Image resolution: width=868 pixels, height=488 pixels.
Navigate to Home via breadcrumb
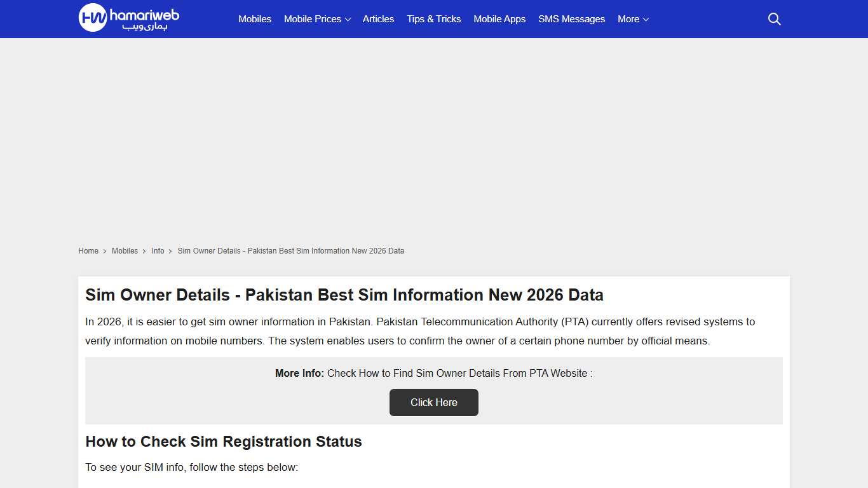[x=88, y=251]
